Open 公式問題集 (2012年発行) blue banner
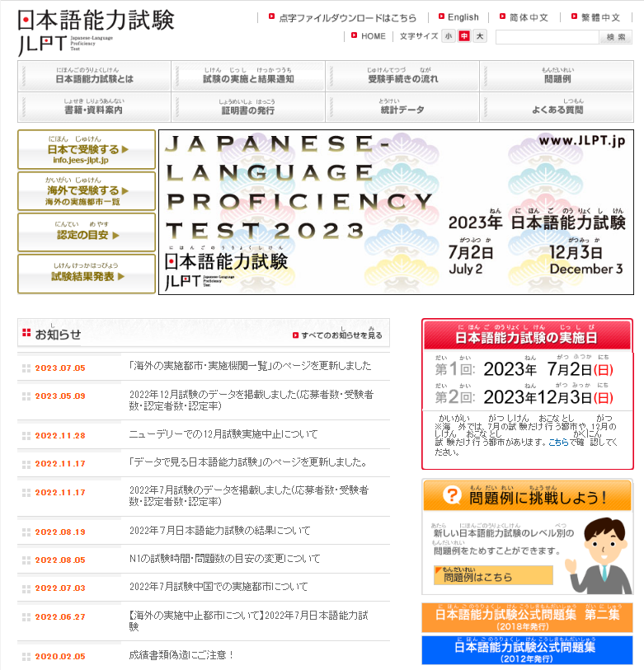Image resolution: width=644 pixels, height=670 pixels. pyautogui.click(x=527, y=650)
